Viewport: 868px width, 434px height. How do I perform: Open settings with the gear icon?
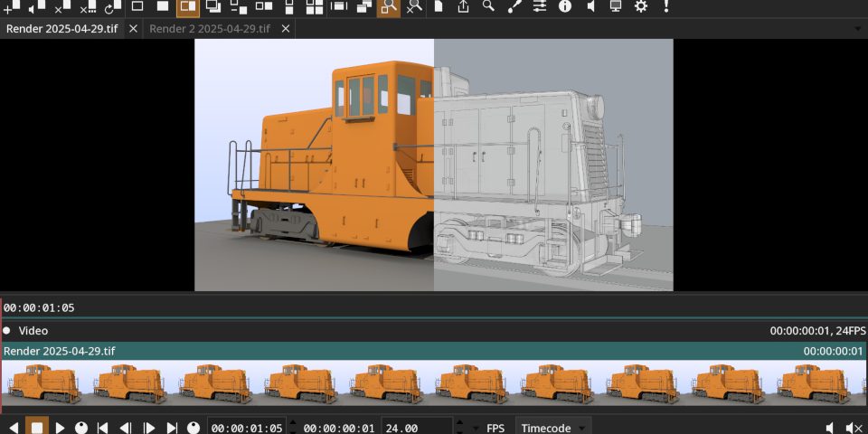click(x=641, y=7)
